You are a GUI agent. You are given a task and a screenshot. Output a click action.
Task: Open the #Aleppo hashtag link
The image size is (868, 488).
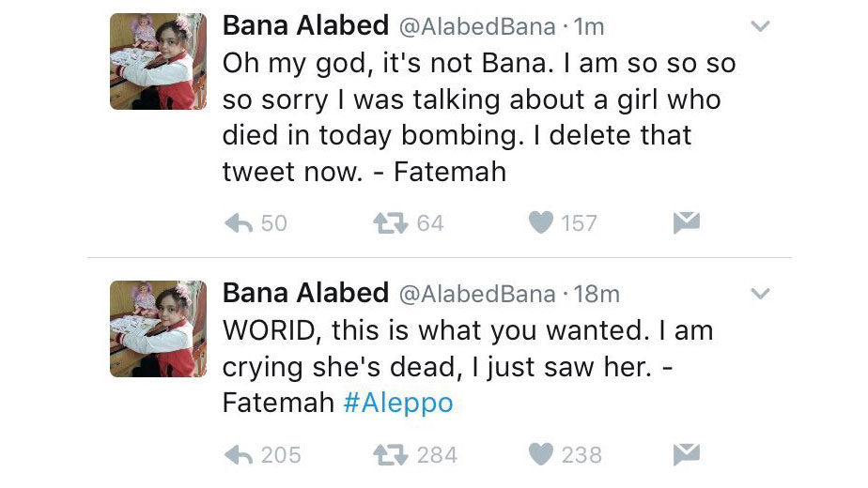click(398, 403)
